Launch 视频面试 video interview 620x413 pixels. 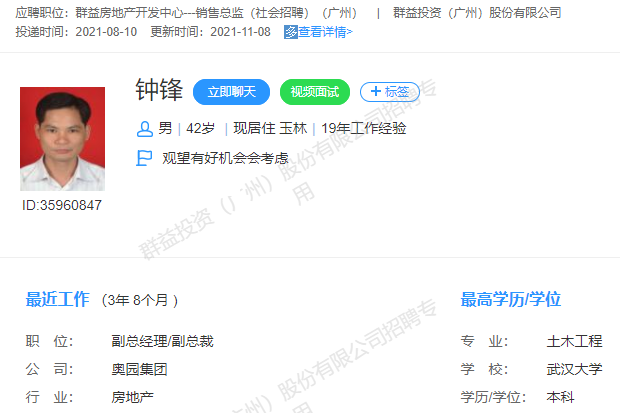315,92
